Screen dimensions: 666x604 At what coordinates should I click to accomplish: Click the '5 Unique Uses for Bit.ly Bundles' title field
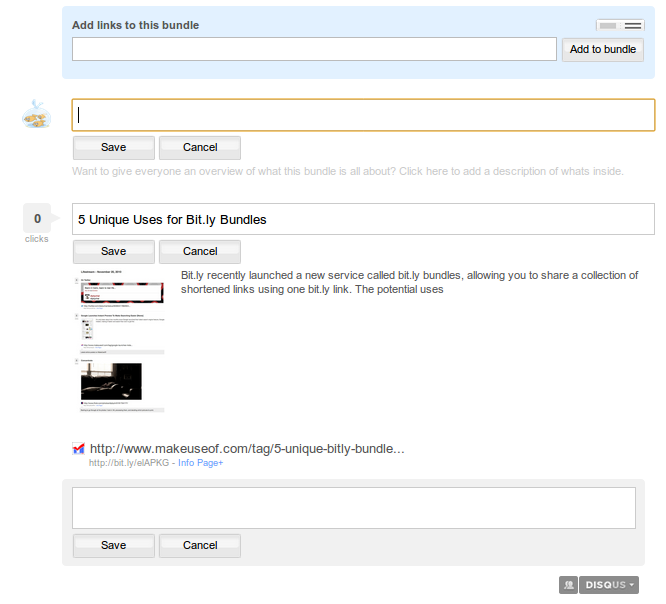tap(363, 219)
